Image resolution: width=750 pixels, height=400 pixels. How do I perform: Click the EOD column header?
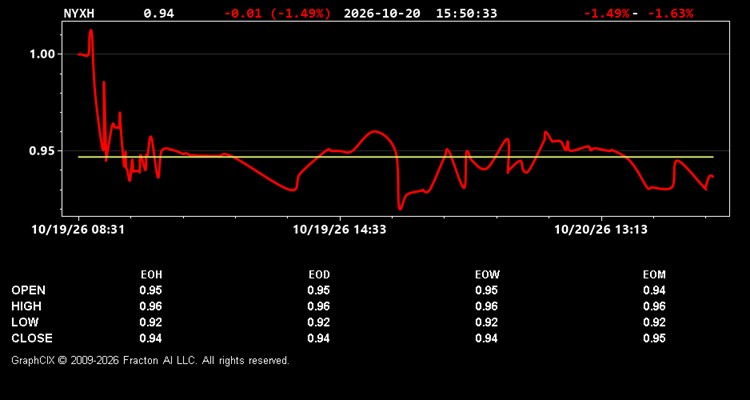pos(319,275)
